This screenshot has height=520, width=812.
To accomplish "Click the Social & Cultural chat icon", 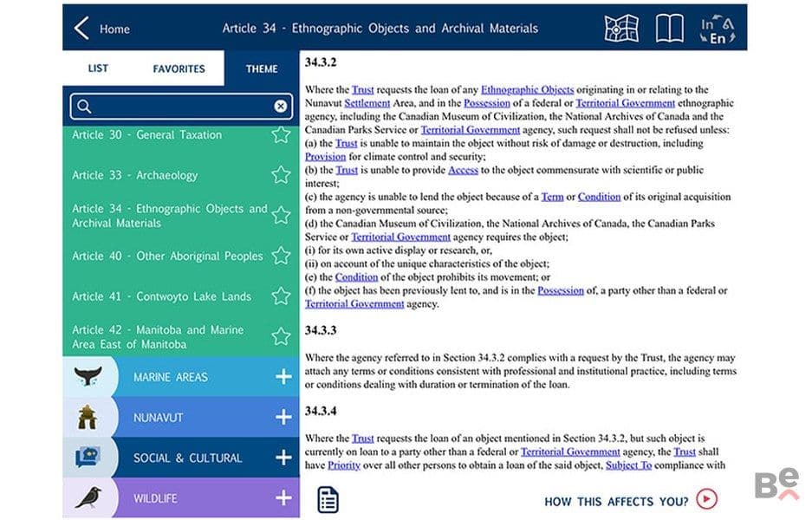I will 88,458.
